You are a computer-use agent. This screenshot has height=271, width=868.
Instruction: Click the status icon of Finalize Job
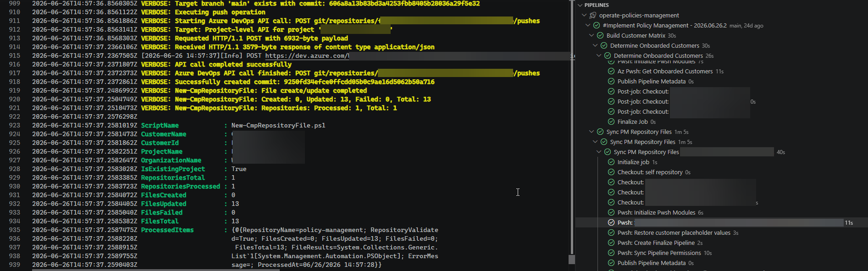point(611,122)
